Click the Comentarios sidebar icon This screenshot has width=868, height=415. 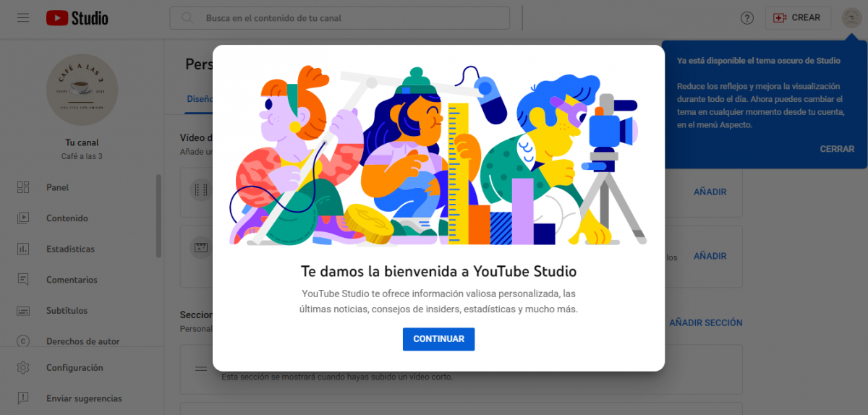click(23, 280)
